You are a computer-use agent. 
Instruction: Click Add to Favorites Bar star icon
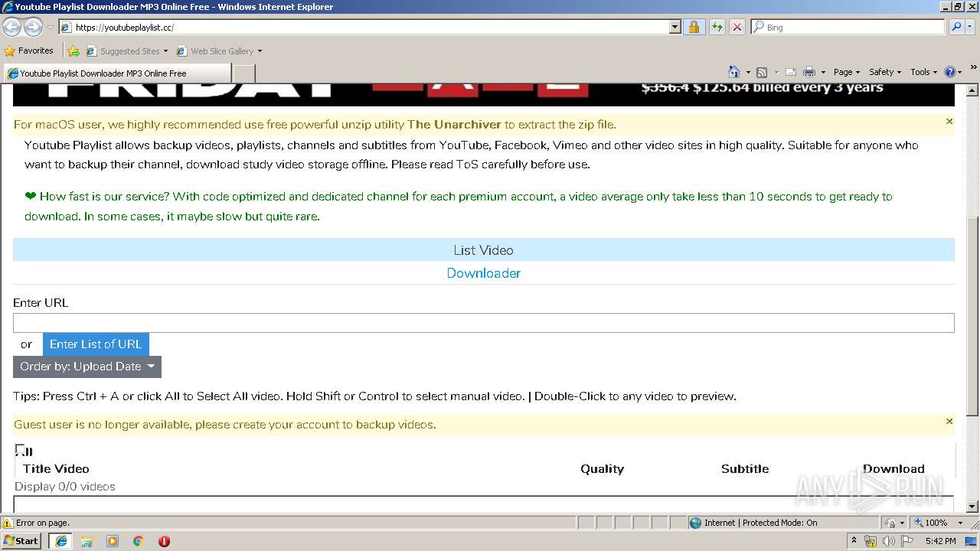[73, 51]
